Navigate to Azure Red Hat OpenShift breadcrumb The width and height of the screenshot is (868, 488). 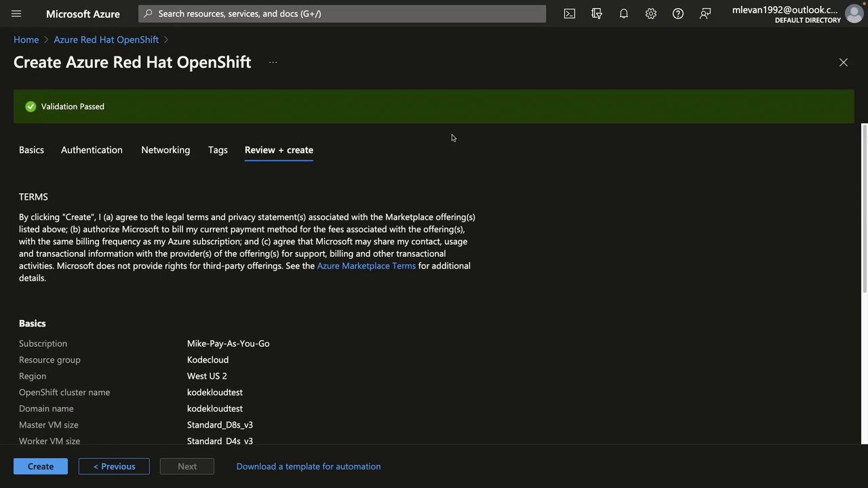[x=106, y=39]
